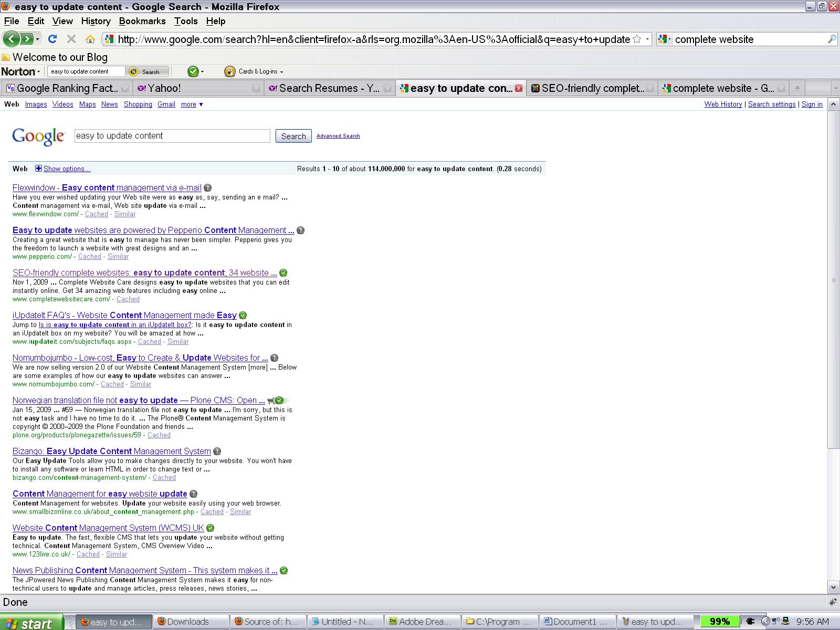Click the green safe icon beside Plone CMS result
The image size is (840, 630).
coord(279,401)
